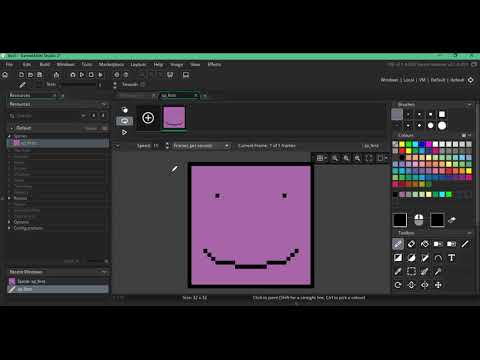The image size is (480, 360).
Task: Click the resource tree search field
Action: coord(47,116)
